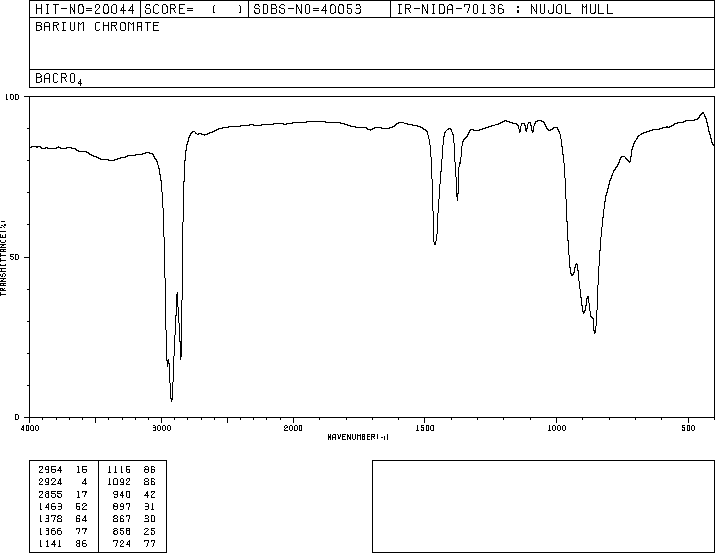Select the BACRO4 formula text
Image resolution: width=715 pixels, height=553 pixels.
coord(59,79)
